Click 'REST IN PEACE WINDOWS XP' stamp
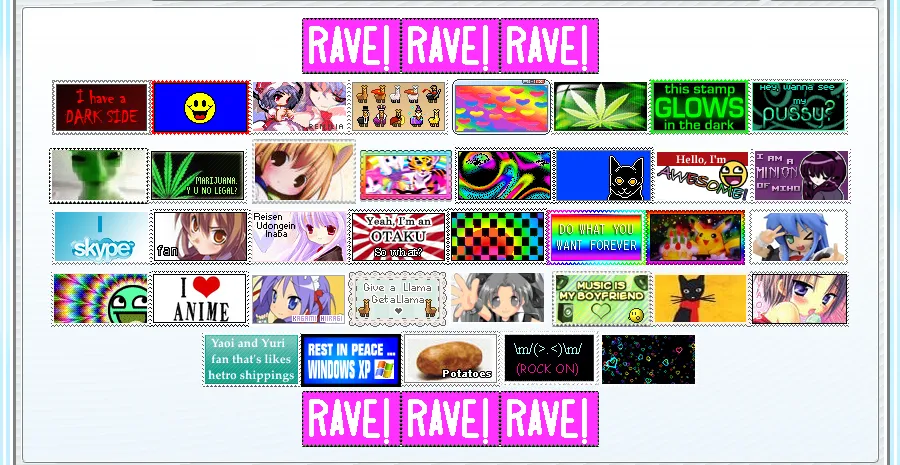 [351, 360]
